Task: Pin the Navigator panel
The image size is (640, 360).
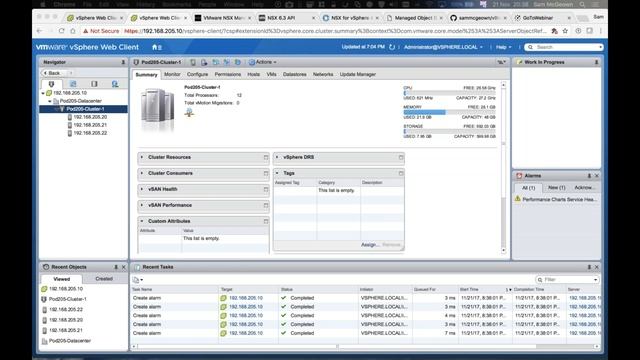Action: (123, 62)
